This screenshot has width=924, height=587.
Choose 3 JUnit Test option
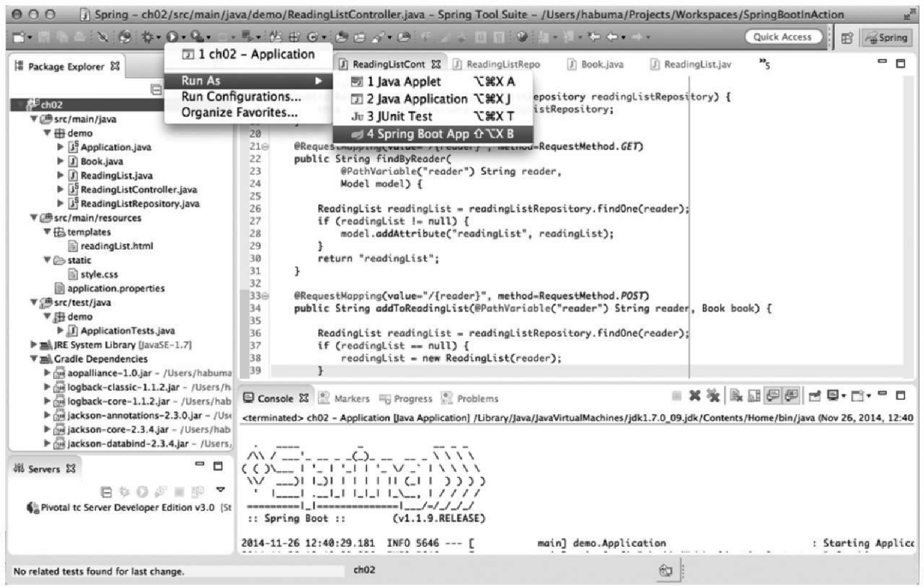pos(433,117)
